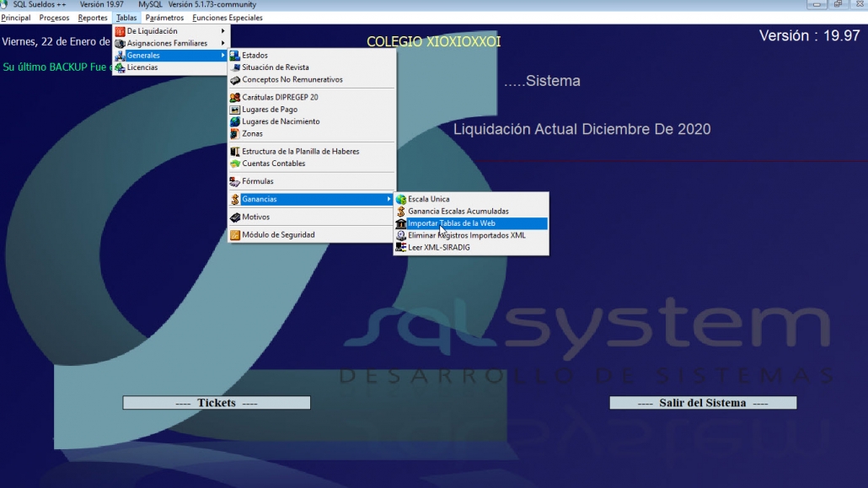The height and width of the screenshot is (488, 868).
Task: Expand the Ganancias submenu arrow
Action: point(389,200)
